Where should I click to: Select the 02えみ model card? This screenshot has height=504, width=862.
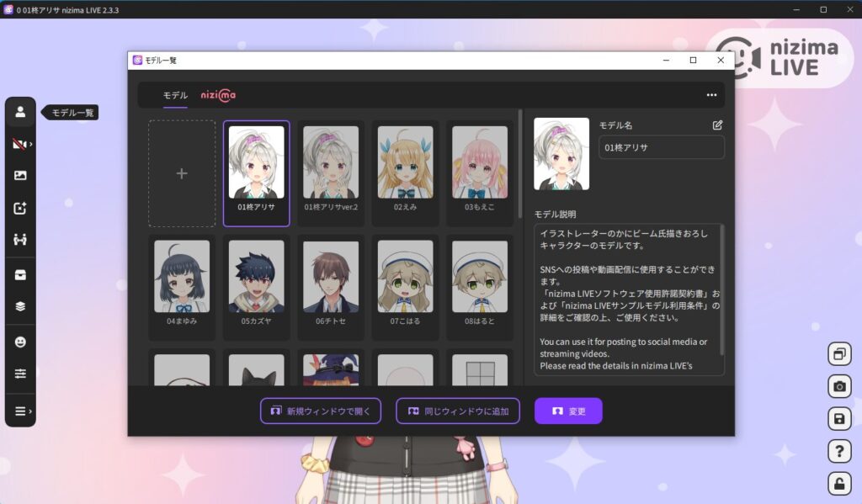(405, 173)
